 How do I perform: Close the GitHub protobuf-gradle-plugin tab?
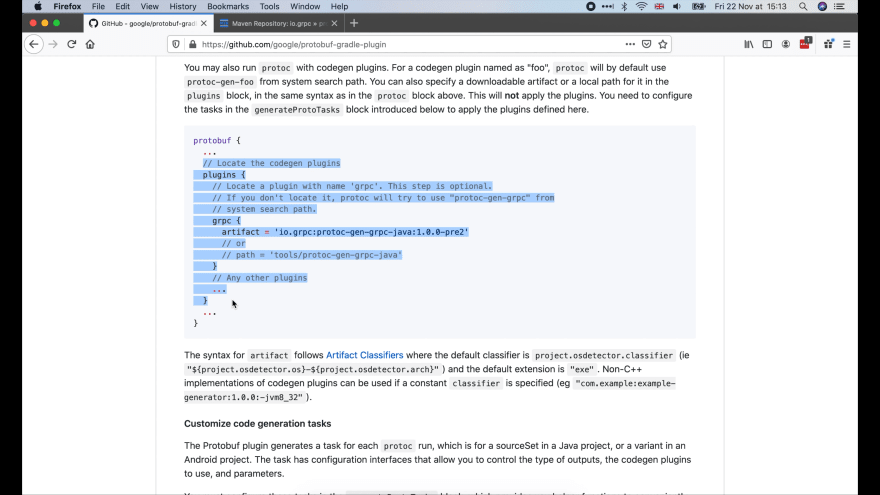pyautogui.click(x=204, y=23)
